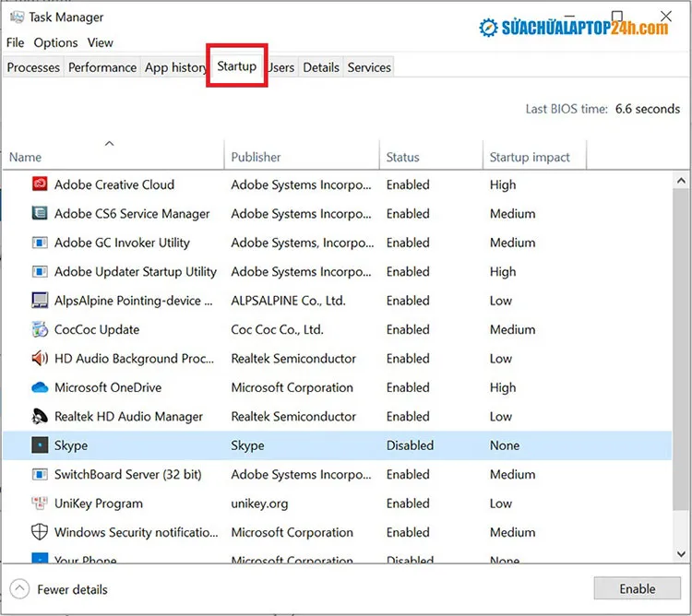Open the Services tab
This screenshot has height=616, width=692.
(x=369, y=67)
